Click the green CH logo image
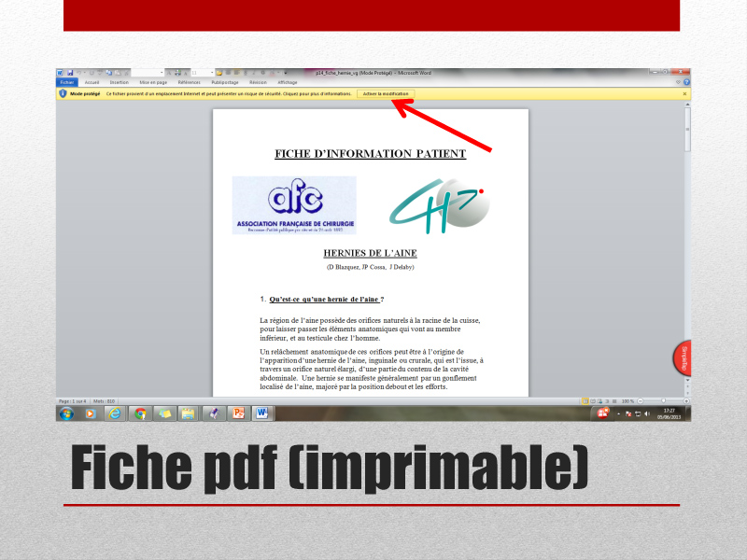This screenshot has height=560, width=747. [439, 205]
